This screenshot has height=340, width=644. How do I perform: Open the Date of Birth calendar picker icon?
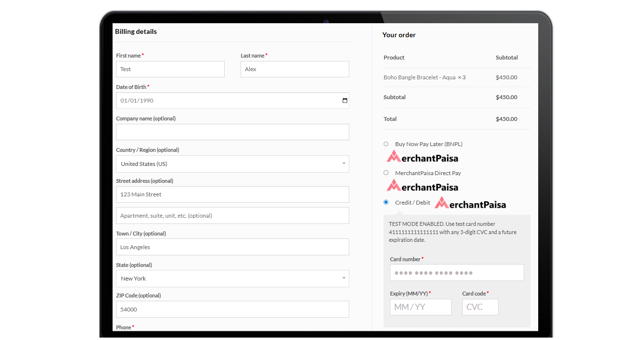coord(344,101)
